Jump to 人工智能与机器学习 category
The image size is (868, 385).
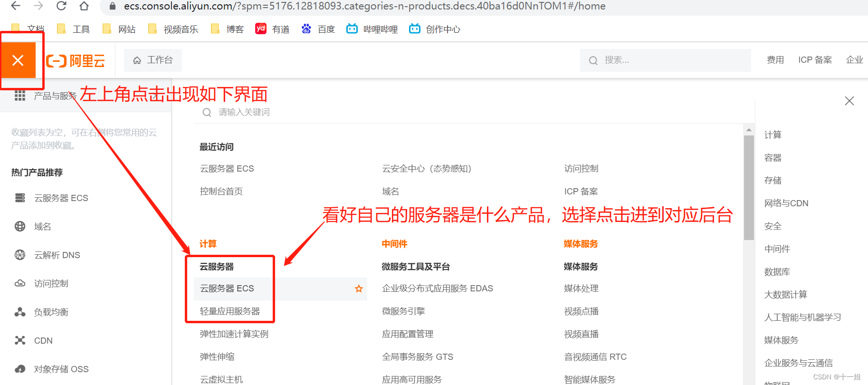click(x=803, y=318)
